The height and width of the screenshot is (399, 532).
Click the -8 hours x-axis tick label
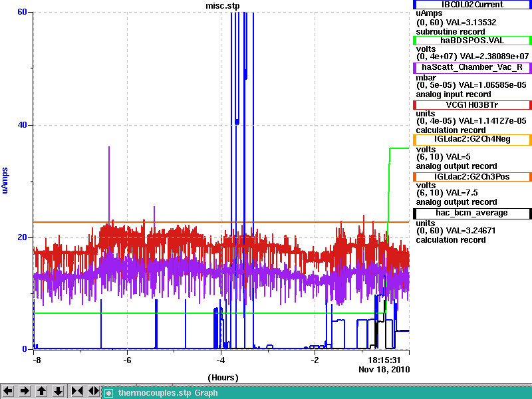click(37, 360)
